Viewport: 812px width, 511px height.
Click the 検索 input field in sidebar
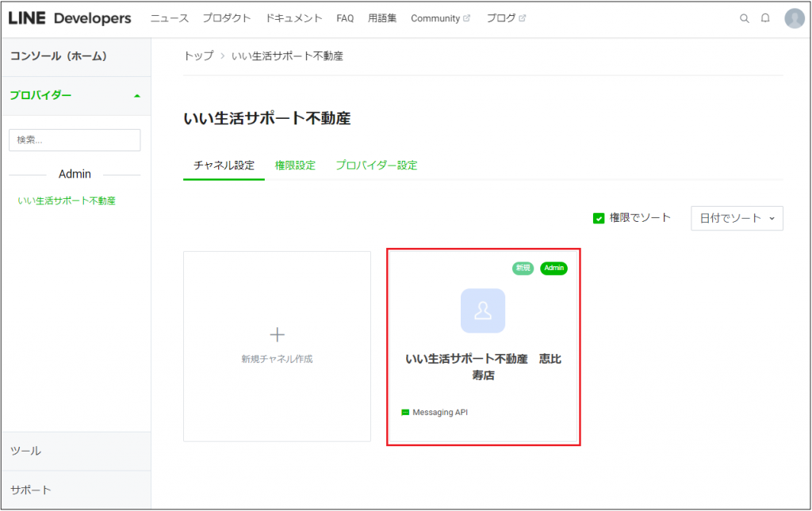click(x=75, y=140)
